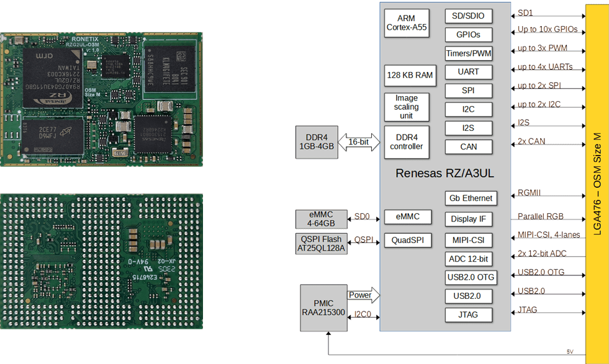Viewport: 609px width, 364px height.
Task: Click the Gb Ethernet block
Action: coord(470,198)
